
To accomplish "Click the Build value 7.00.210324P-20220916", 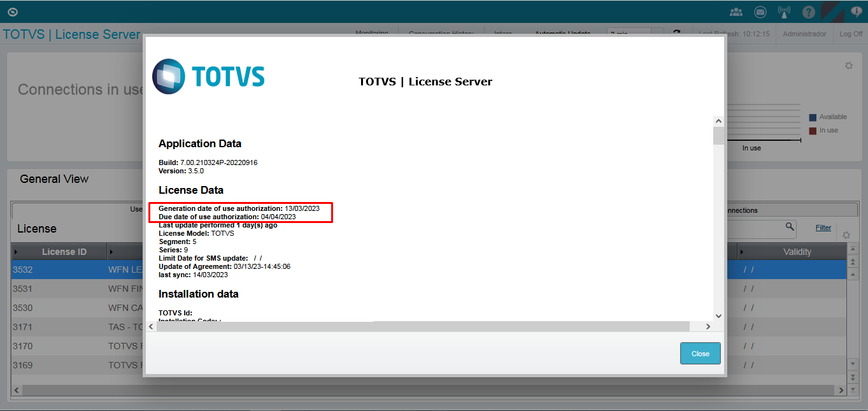I will point(218,162).
